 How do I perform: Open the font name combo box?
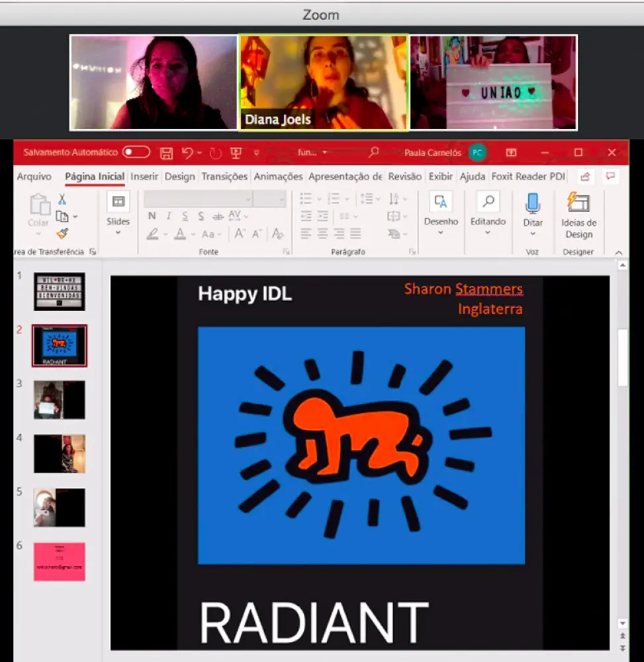coord(198,199)
